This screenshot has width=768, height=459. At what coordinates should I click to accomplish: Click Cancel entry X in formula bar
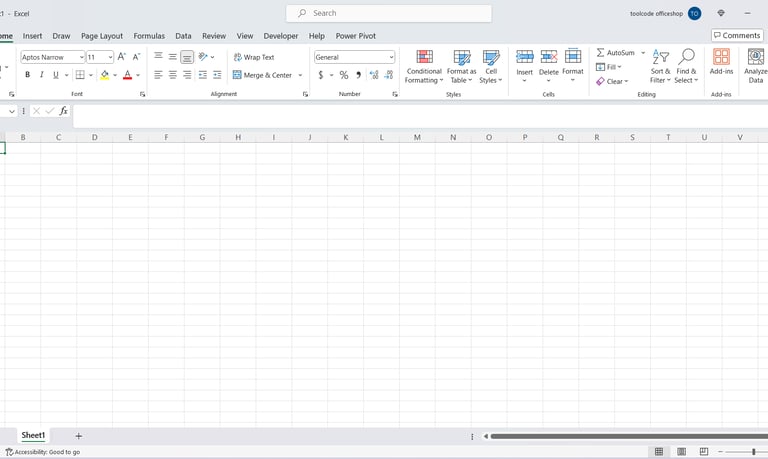tap(36, 111)
